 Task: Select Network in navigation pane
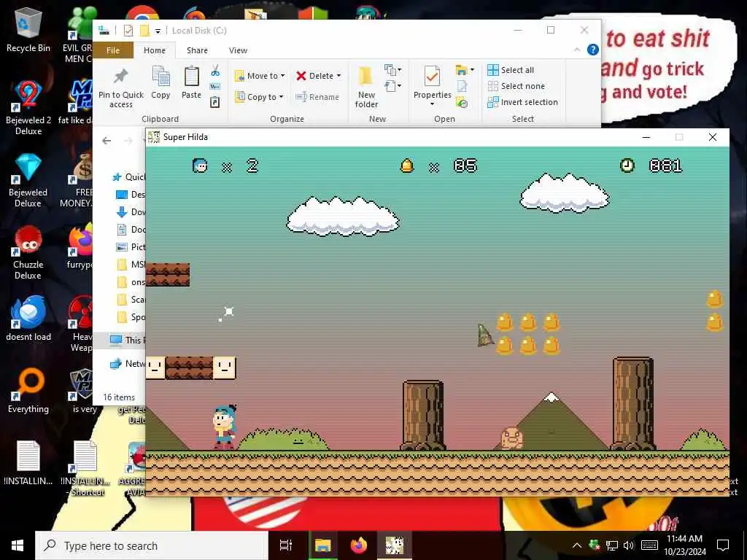tap(128, 364)
